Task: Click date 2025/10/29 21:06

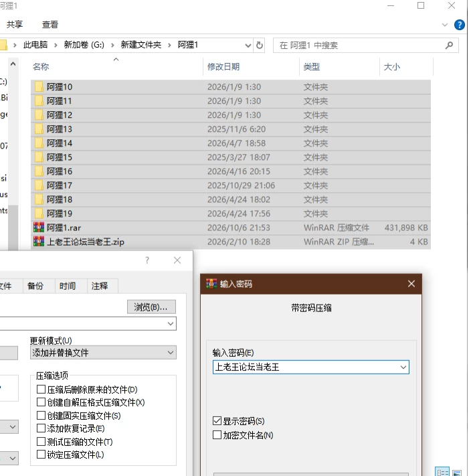Action: pyautogui.click(x=241, y=185)
